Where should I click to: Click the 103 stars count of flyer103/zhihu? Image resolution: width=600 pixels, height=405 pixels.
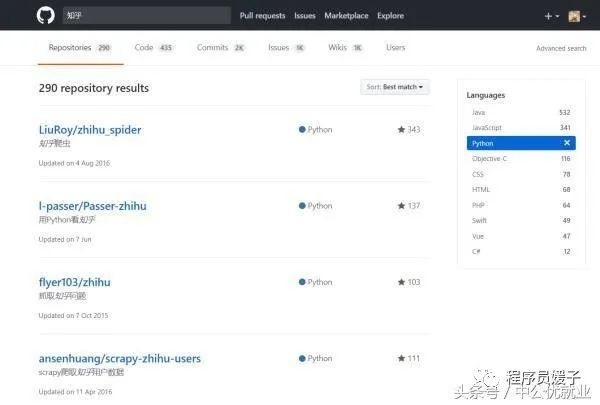(x=409, y=282)
